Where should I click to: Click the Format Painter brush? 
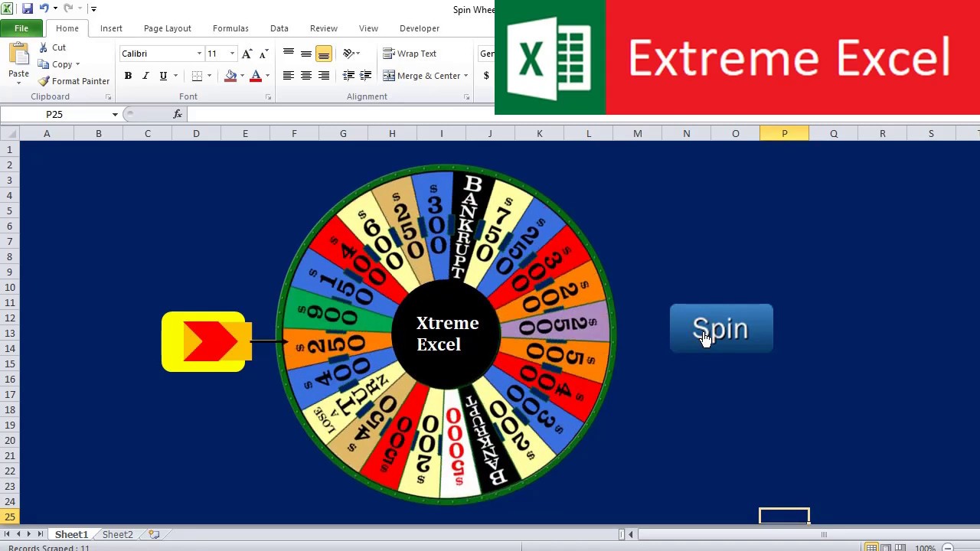[x=44, y=81]
